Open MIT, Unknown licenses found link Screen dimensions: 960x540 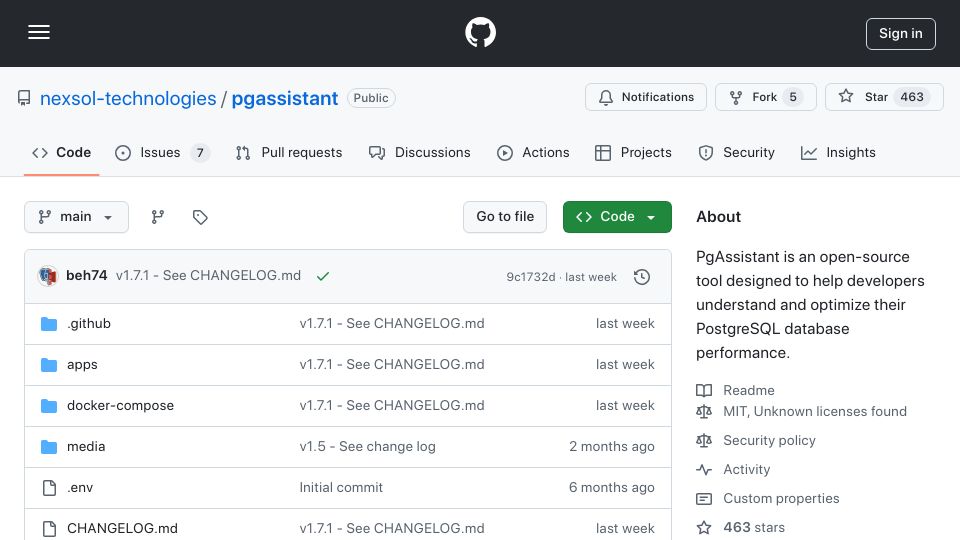coord(815,411)
